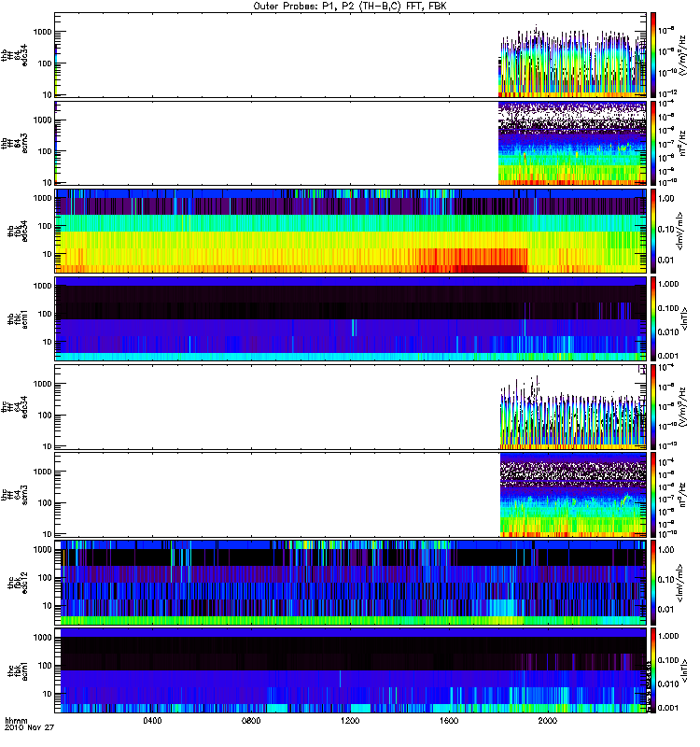Click the '10' frequency tick of the thb fbk edc34 panel
The height and width of the screenshot is (747, 700).
(48, 254)
